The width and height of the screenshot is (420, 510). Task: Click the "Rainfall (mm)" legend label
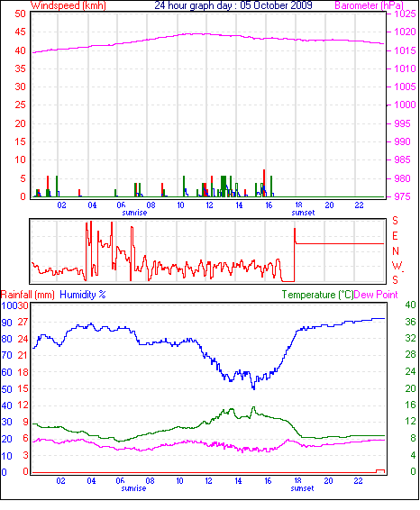28,295
